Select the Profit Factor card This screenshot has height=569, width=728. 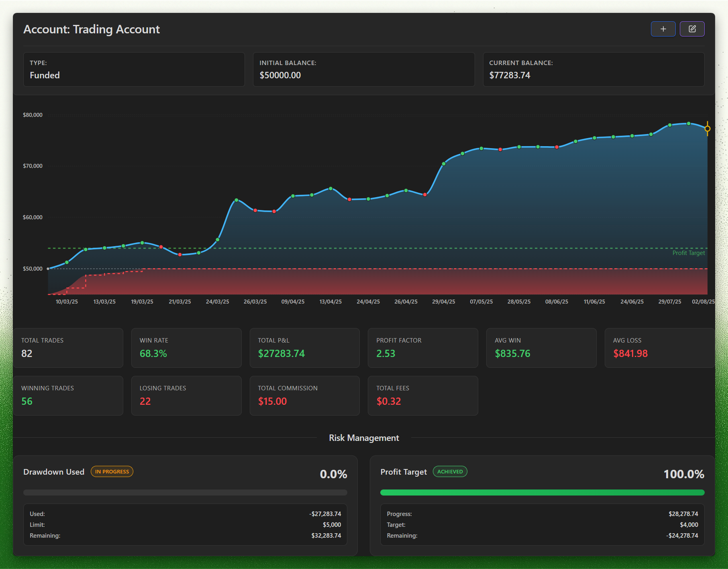pyautogui.click(x=423, y=348)
